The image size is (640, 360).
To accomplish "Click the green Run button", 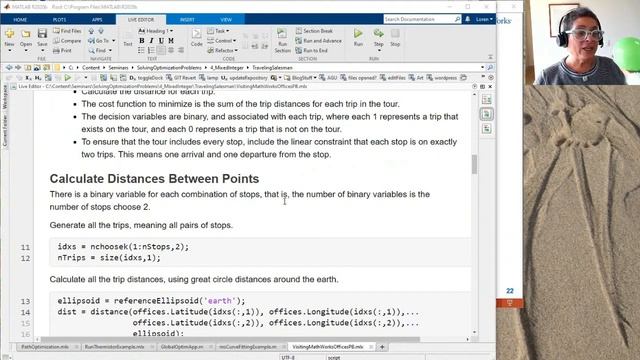I will (358, 33).
